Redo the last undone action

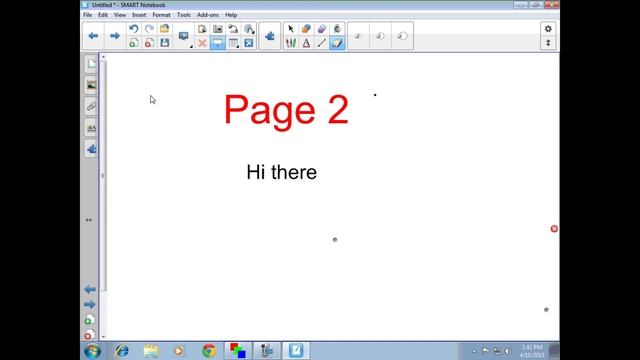149,29
